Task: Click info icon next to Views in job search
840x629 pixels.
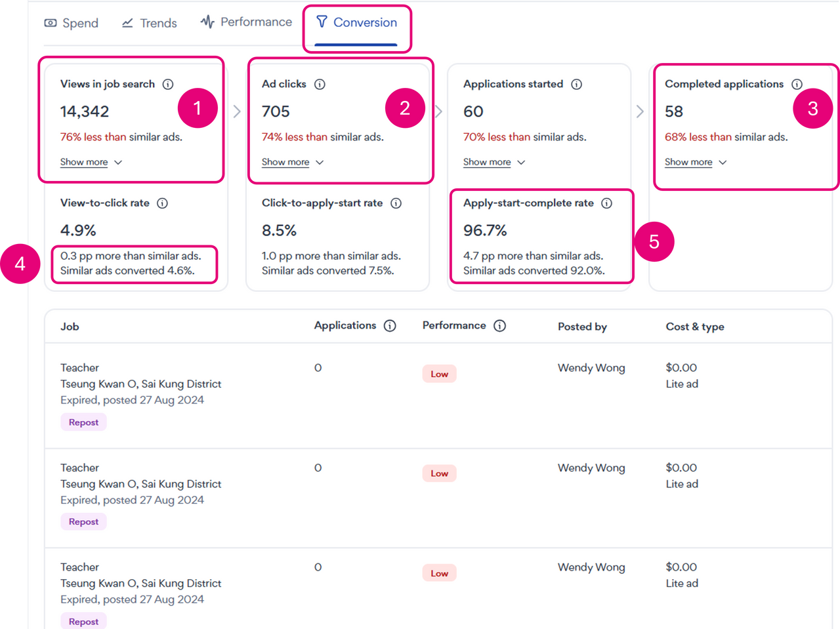Action: [168, 84]
